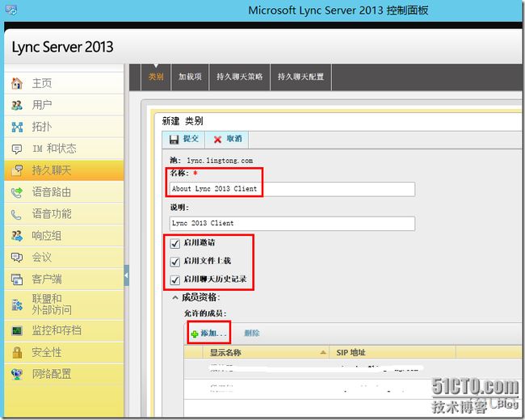Click the red X cancel icon

click(x=217, y=140)
